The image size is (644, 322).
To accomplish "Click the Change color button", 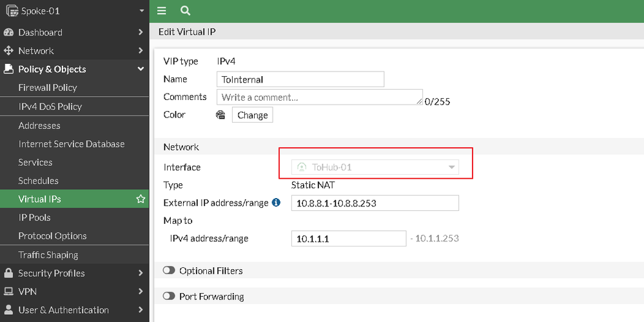I will [x=252, y=115].
